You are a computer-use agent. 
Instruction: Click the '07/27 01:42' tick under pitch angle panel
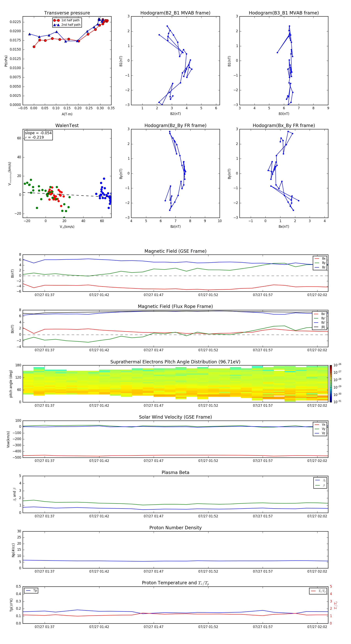(x=99, y=406)
